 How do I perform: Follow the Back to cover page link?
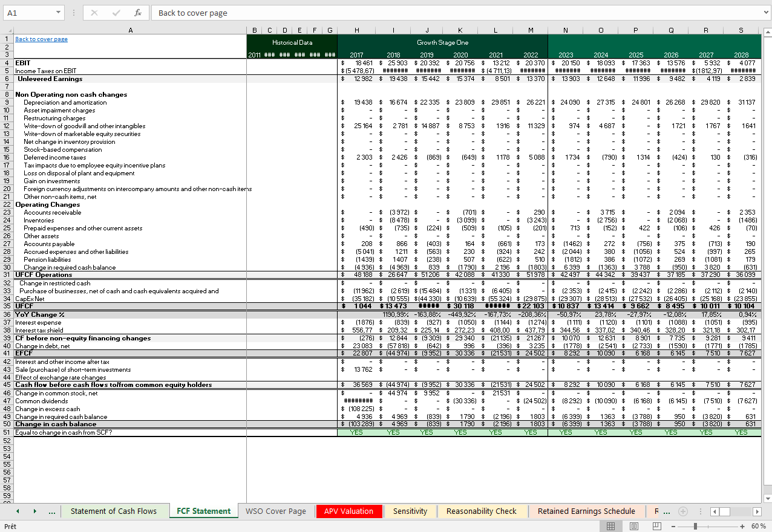(x=41, y=39)
